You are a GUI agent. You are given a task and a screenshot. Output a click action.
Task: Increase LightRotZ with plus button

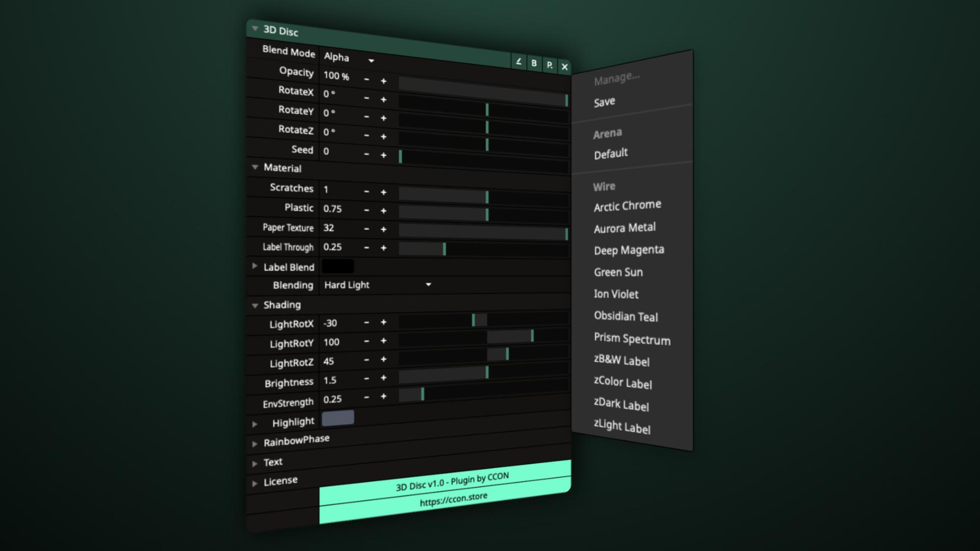383,359
